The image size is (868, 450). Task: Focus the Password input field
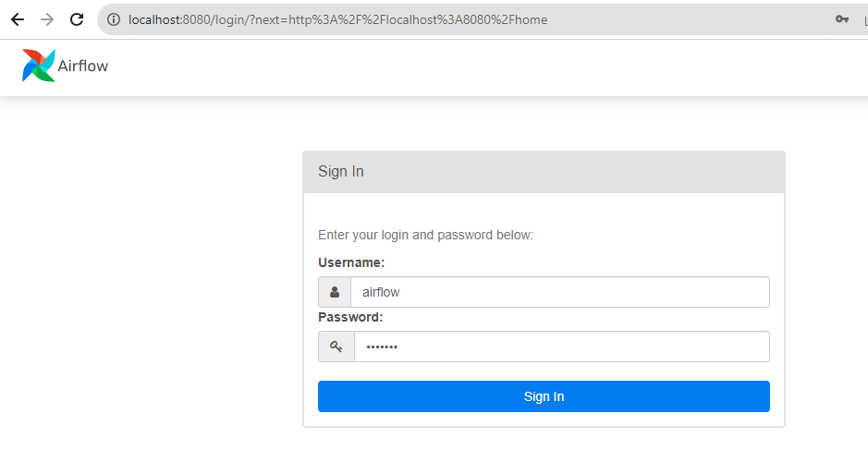tap(561, 347)
